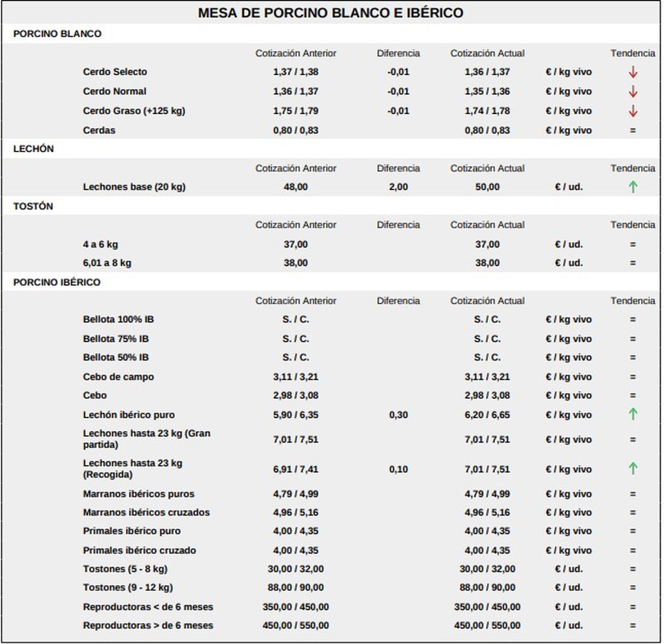Click the red down arrow for Cerdo Selecto
664x644 pixels.
[632, 72]
